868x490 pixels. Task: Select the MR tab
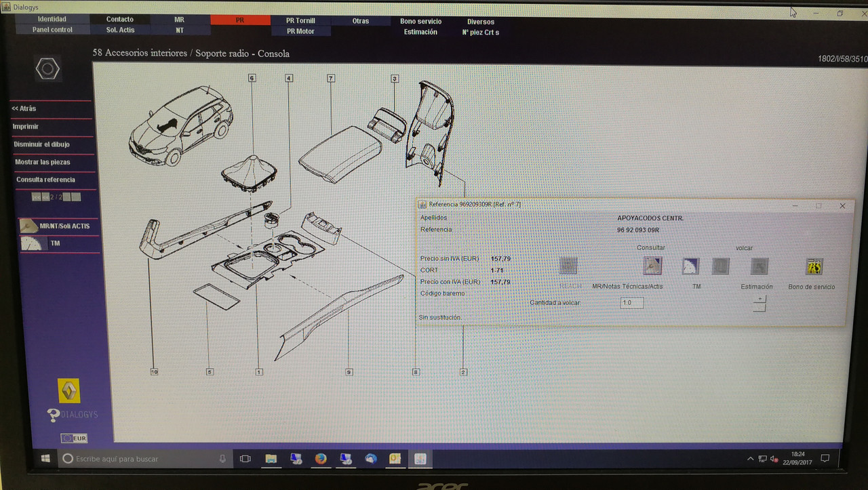click(180, 20)
